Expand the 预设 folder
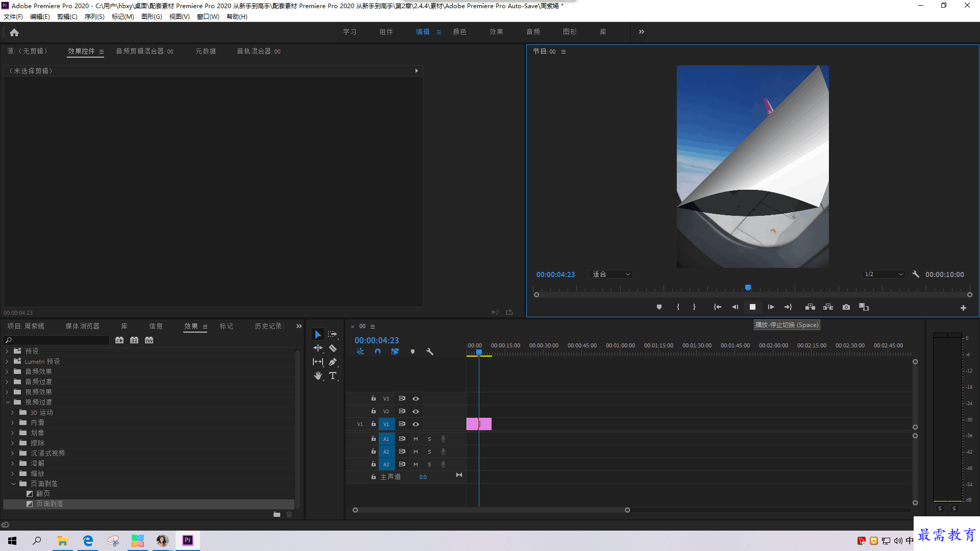The image size is (980, 551). coord(7,351)
